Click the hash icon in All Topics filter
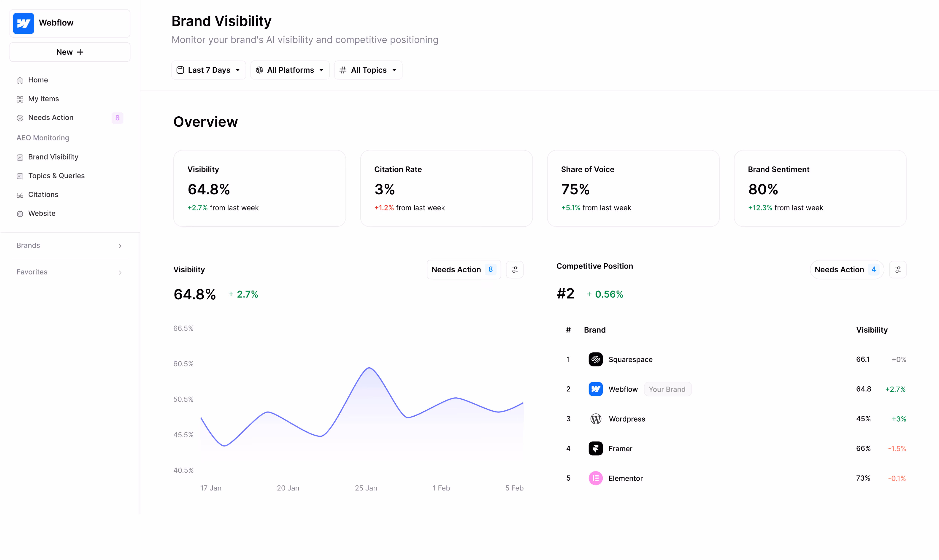This screenshot has width=939, height=560. [x=343, y=70]
